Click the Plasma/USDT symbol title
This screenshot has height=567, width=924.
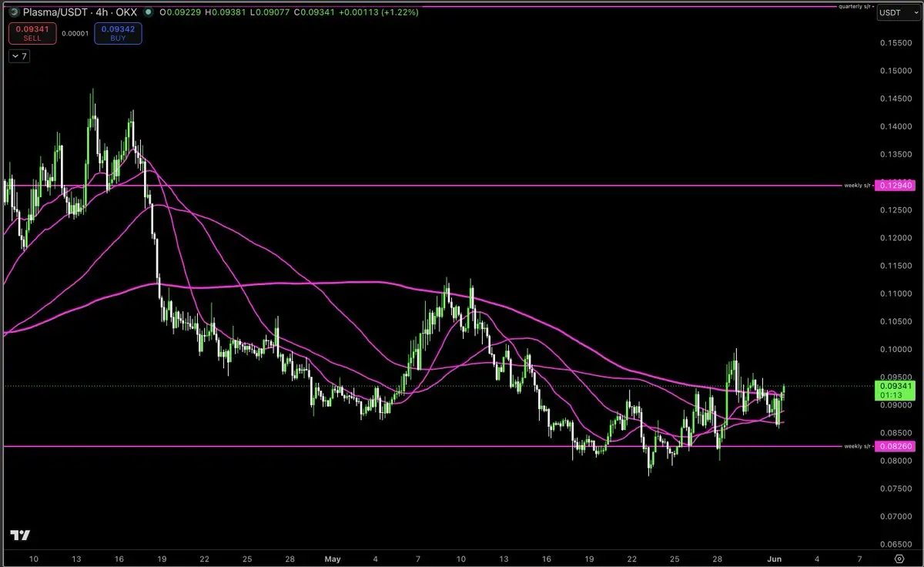tap(57, 12)
